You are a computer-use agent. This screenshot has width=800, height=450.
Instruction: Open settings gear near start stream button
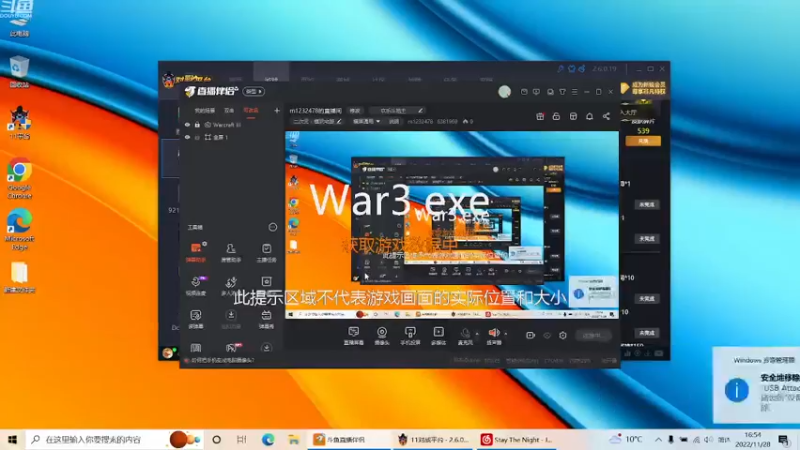click(x=563, y=335)
